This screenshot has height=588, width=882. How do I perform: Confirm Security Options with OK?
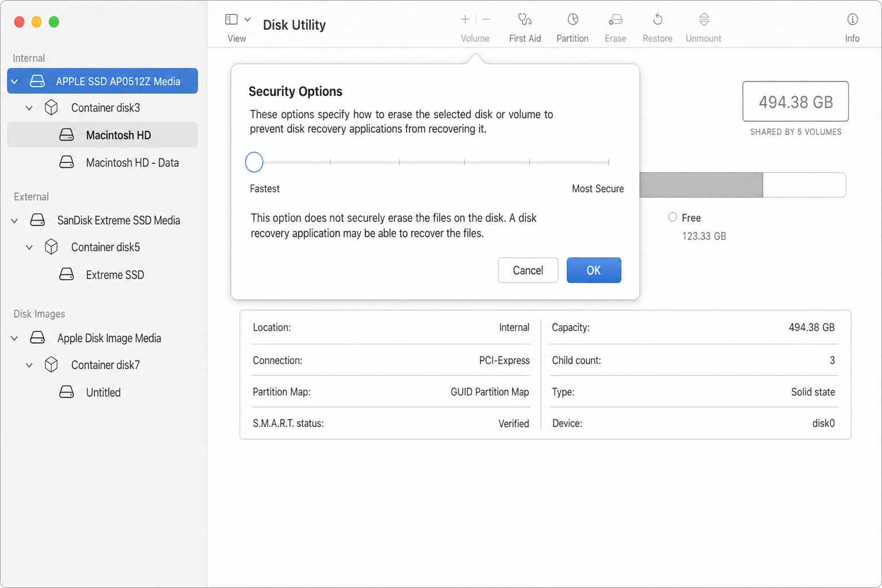click(x=594, y=270)
